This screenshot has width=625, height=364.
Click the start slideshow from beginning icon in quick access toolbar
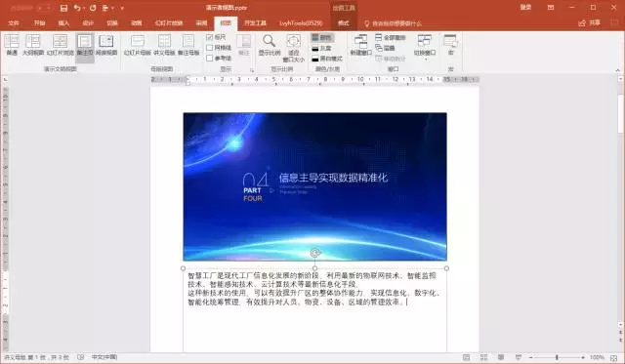tap(105, 8)
